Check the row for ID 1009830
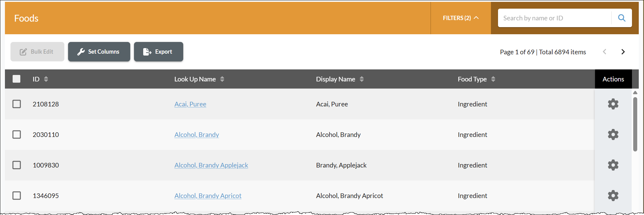The image size is (644, 215). [17, 165]
